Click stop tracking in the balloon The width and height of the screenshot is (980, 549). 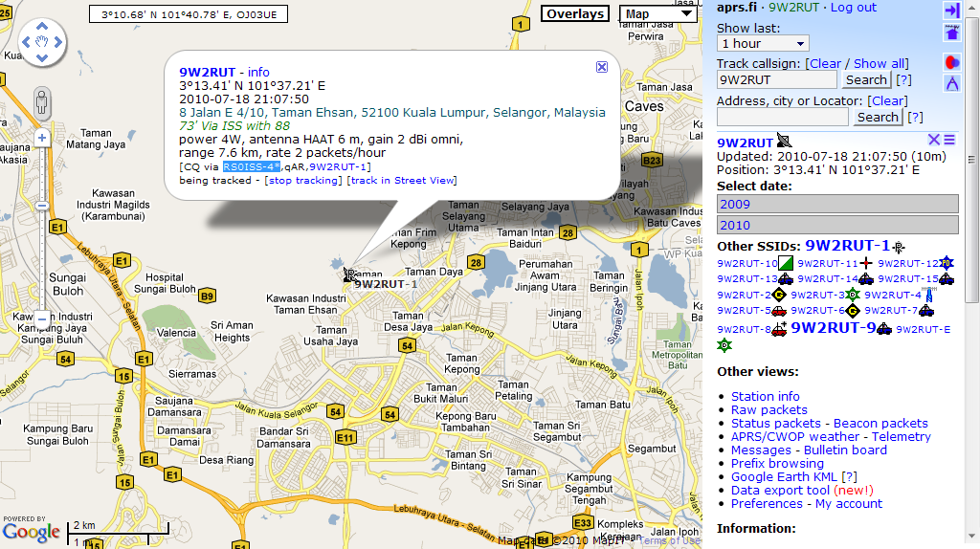[303, 181]
